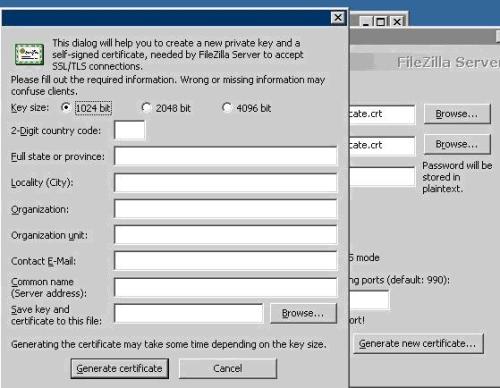Browse for certificate save file location
This screenshot has height=388, width=500.
[x=303, y=313]
